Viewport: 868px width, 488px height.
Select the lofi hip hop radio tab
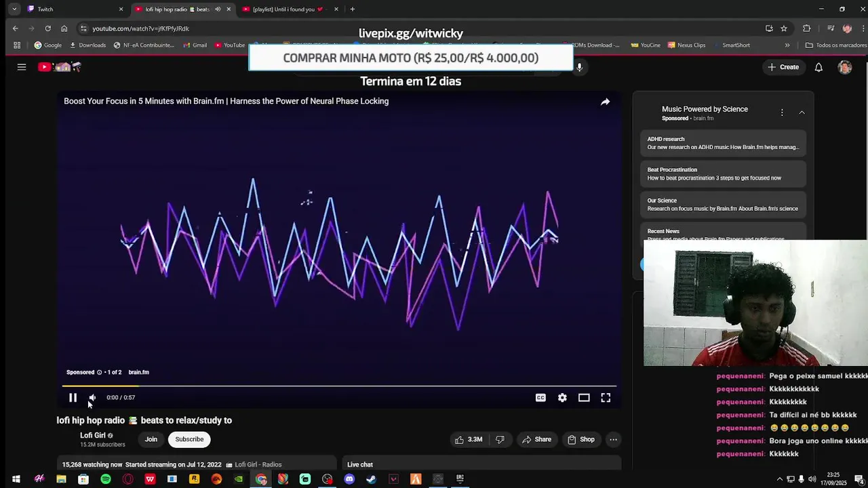point(178,9)
